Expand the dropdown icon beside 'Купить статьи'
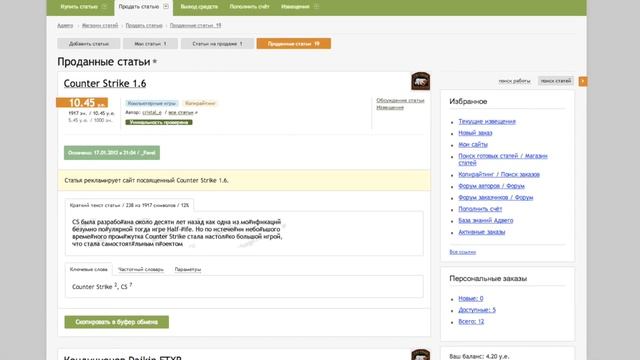The width and height of the screenshot is (640, 360). tap(104, 7)
